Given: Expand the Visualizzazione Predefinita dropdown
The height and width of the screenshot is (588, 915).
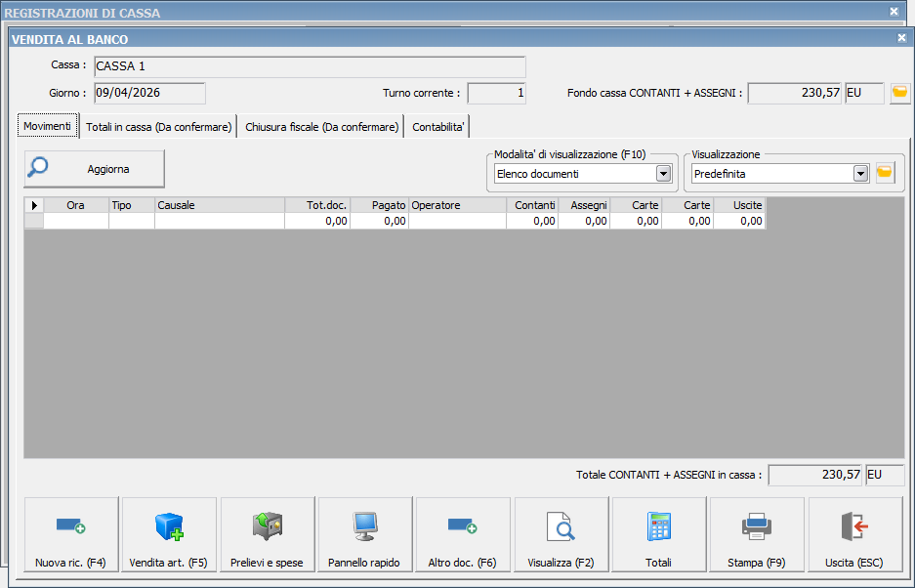Looking at the screenshot, I should click(x=860, y=174).
